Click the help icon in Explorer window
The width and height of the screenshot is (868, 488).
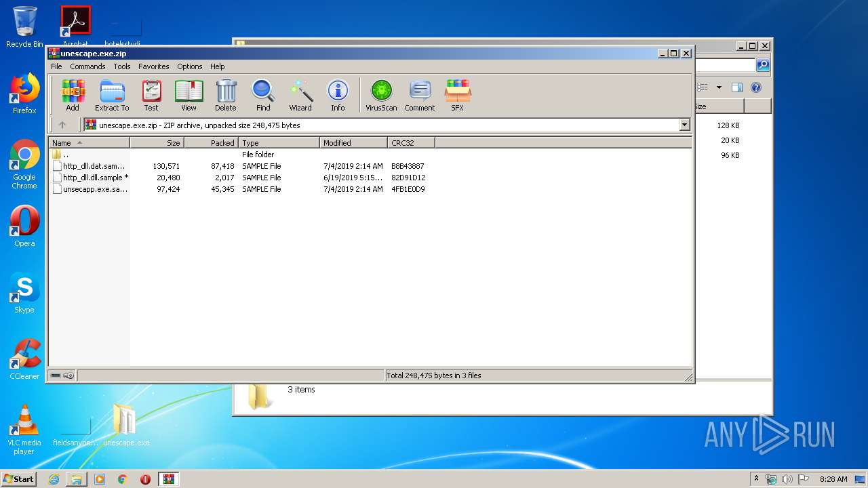[756, 87]
